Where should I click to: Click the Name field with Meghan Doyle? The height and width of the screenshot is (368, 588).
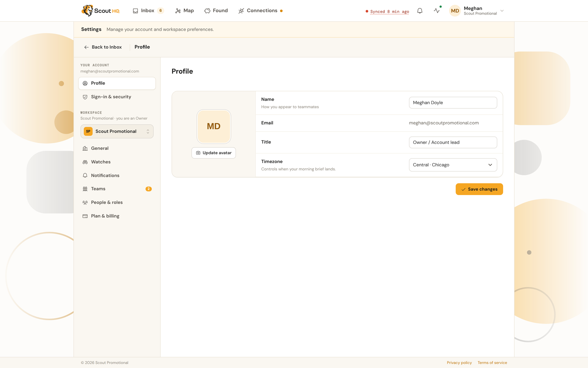pos(453,103)
